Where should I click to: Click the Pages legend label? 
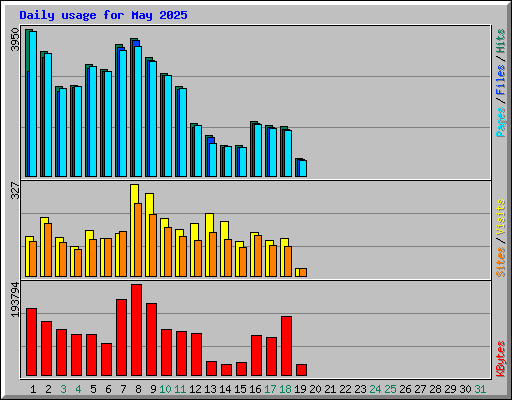[501, 122]
